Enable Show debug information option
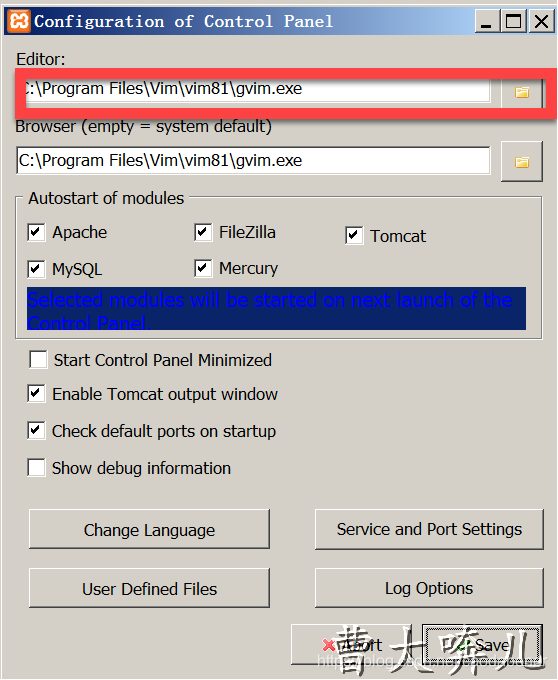This screenshot has width=558, height=680. (36, 468)
